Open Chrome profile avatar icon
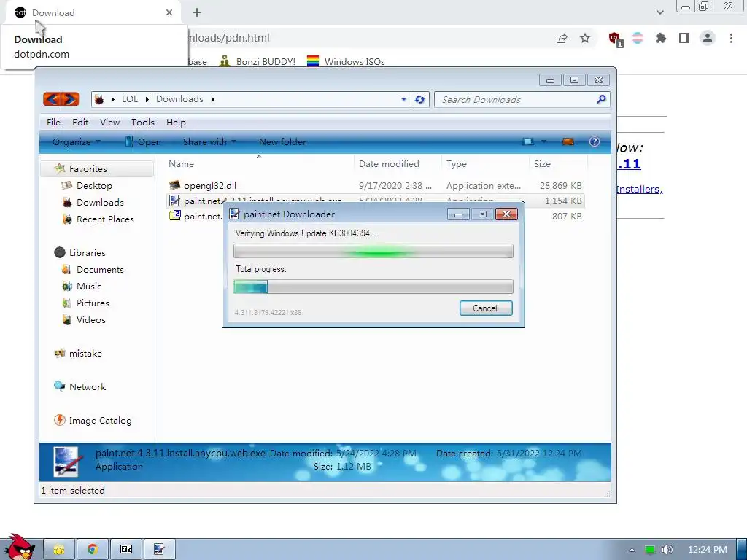This screenshot has height=560, width=747. point(708,38)
